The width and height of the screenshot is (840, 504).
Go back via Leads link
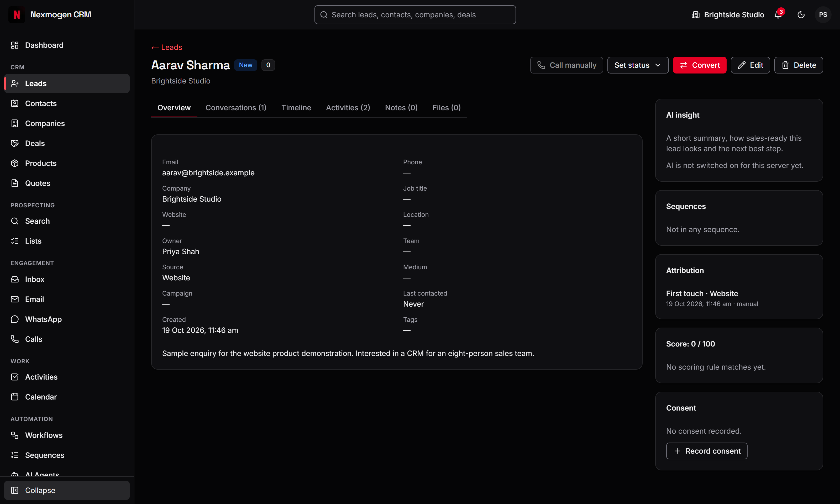tap(167, 47)
